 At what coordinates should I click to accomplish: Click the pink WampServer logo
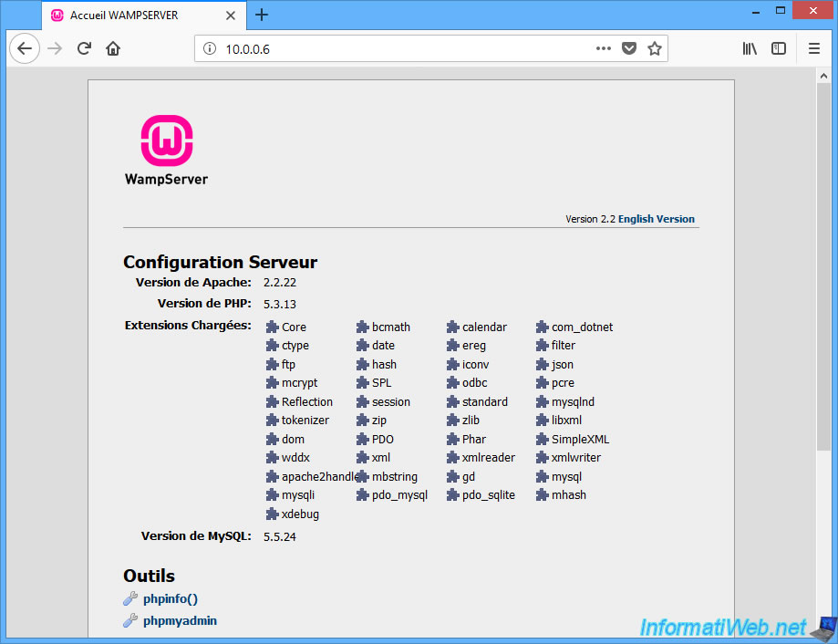[x=167, y=140]
